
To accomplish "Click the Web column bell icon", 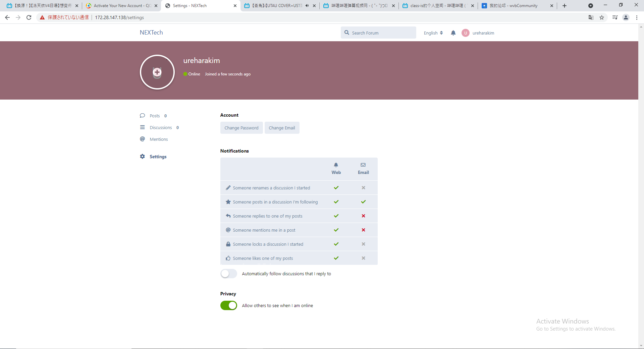I will [336, 165].
